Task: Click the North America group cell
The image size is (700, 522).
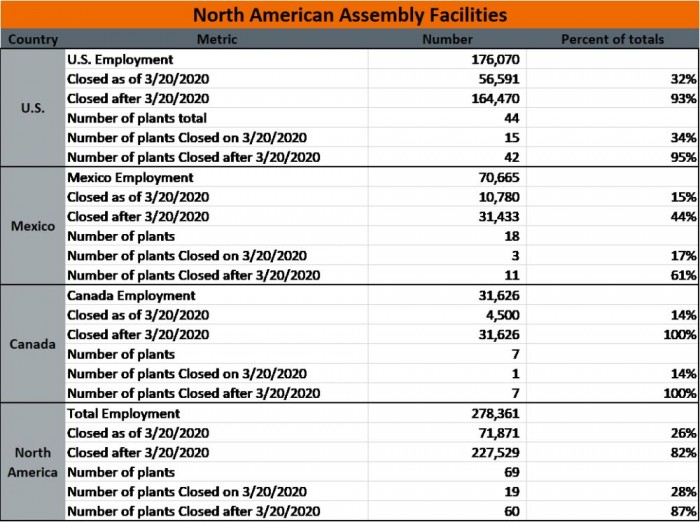Action: 33,462
